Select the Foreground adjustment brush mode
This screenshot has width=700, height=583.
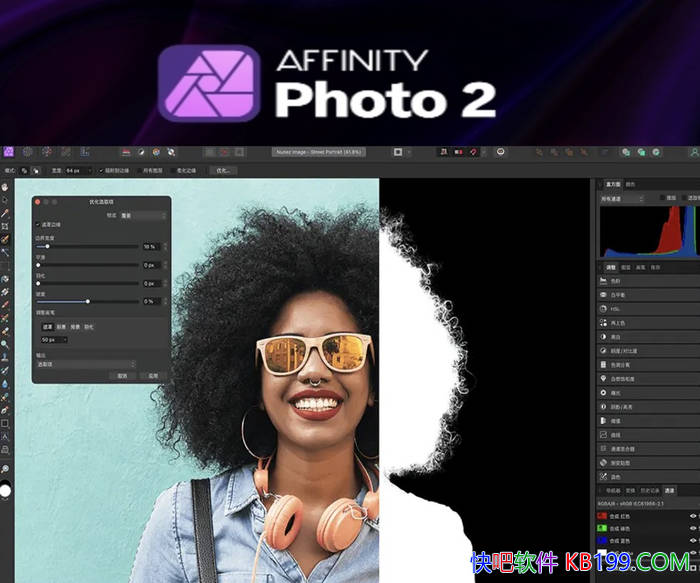click(61, 327)
